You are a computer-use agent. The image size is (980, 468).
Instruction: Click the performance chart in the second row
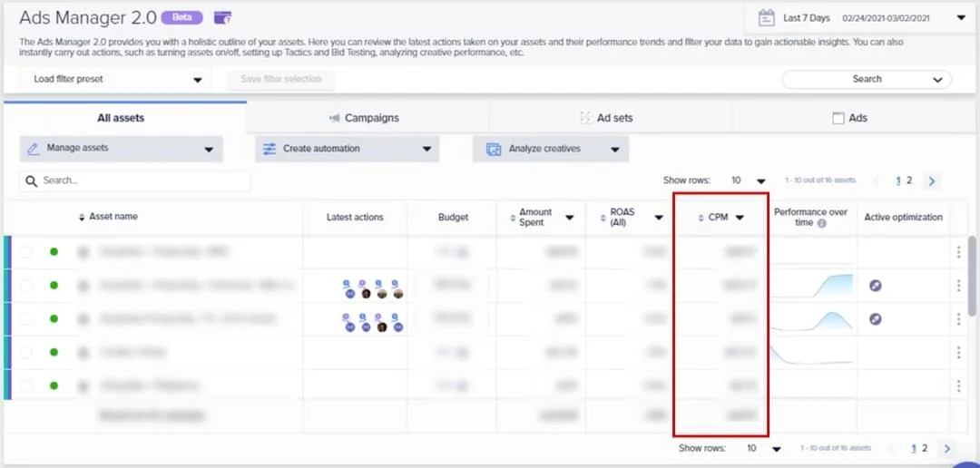[x=812, y=286]
